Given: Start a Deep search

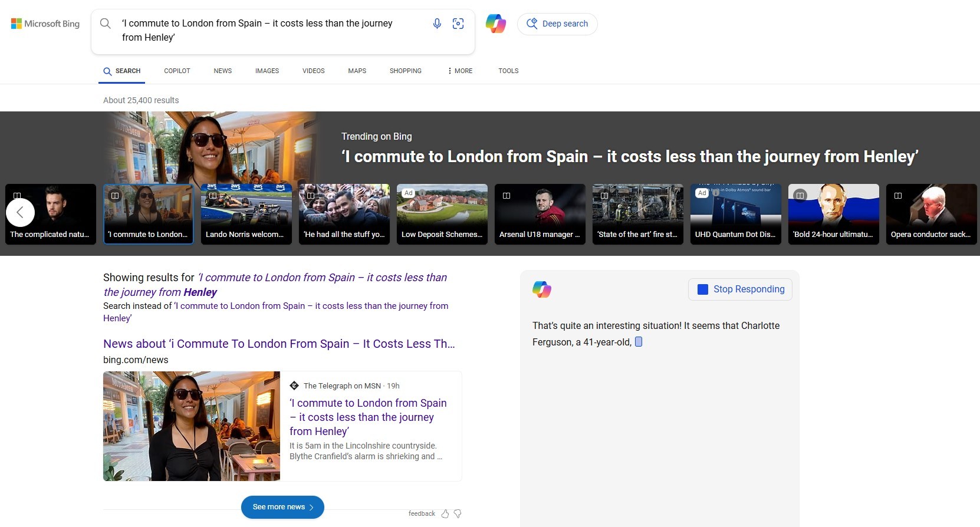Looking at the screenshot, I should point(557,24).
